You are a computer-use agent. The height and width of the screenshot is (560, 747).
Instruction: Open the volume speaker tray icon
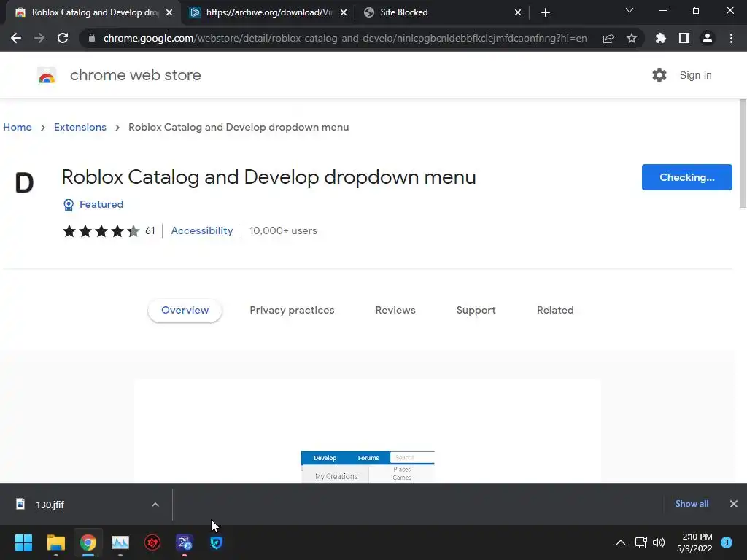tap(659, 542)
